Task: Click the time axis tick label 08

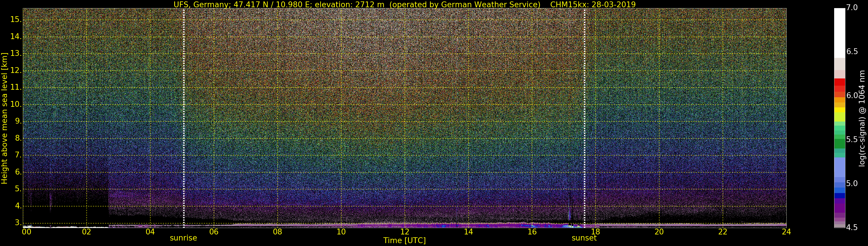Action: click(x=277, y=232)
